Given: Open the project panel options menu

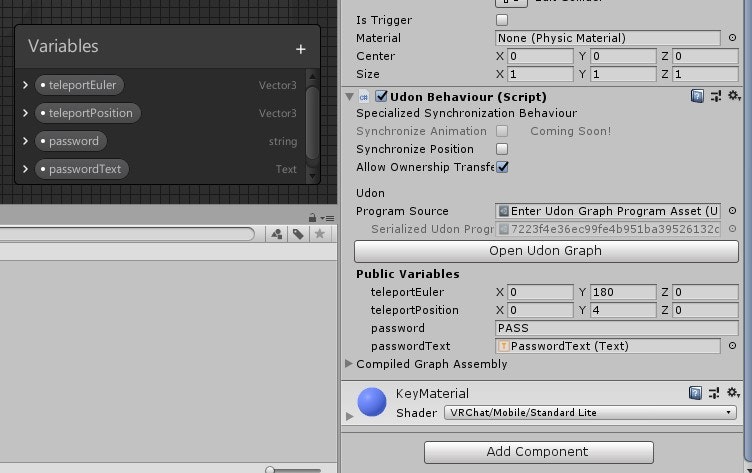Looking at the screenshot, I should point(329,218).
